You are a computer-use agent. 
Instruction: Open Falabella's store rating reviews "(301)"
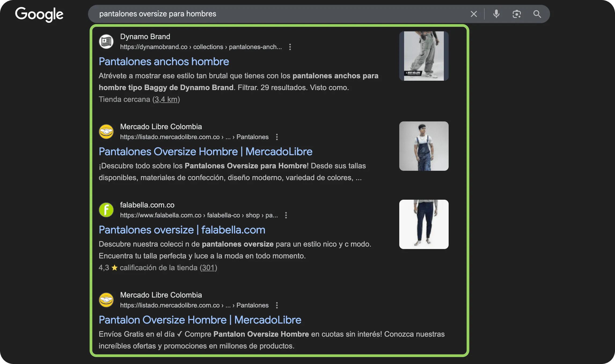(208, 268)
